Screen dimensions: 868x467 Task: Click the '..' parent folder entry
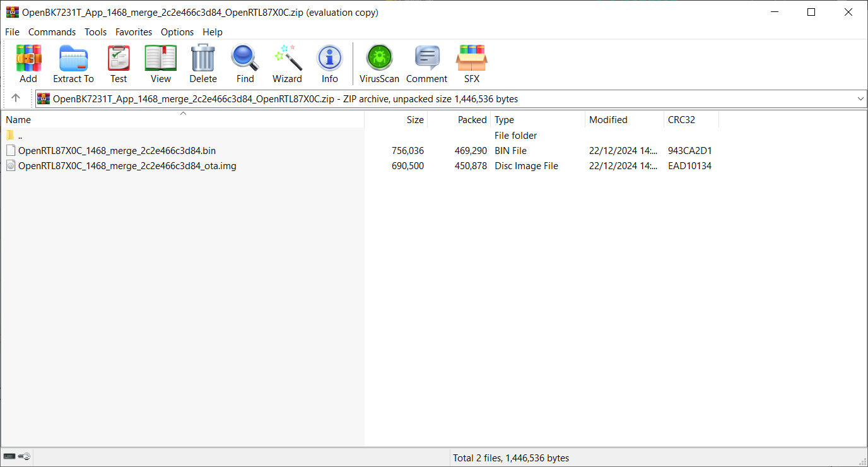(21, 136)
